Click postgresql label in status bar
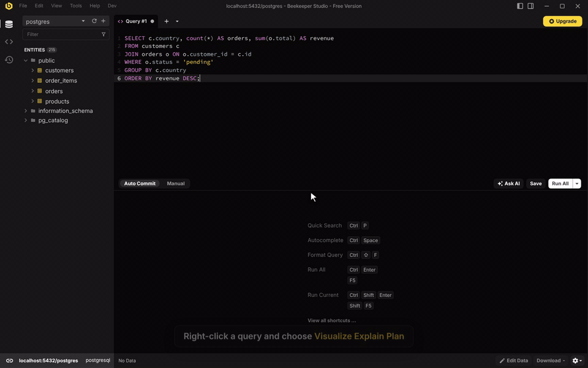 pyautogui.click(x=98, y=360)
